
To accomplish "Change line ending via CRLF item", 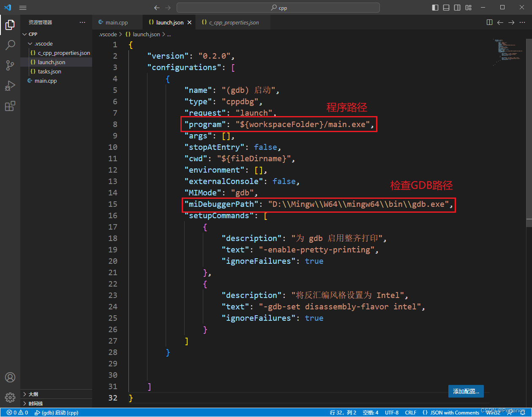I will (411, 412).
